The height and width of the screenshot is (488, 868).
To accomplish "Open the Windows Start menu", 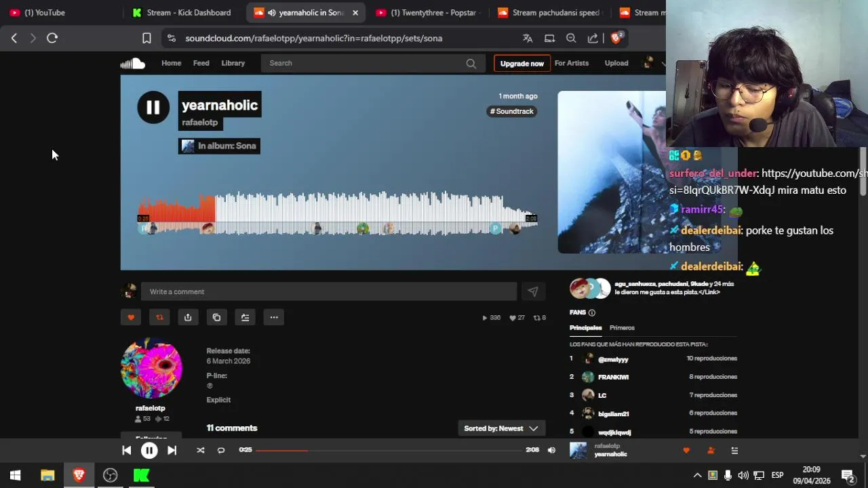I will click(x=16, y=475).
